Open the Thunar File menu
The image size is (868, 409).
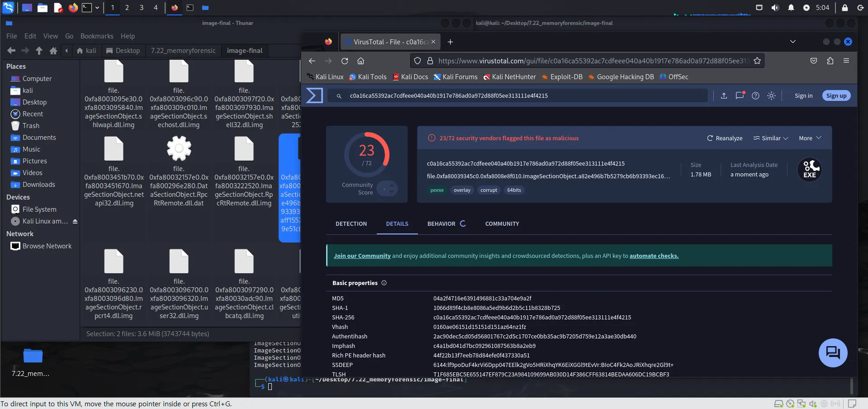[12, 36]
